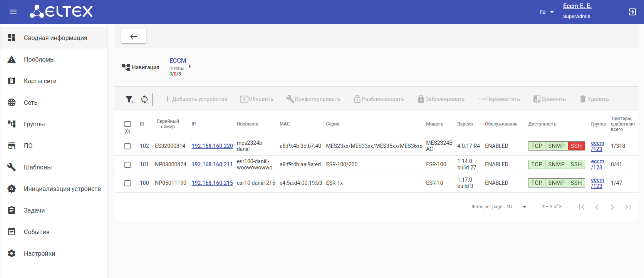
Task: Open Группы menu item
Action: 54,124
